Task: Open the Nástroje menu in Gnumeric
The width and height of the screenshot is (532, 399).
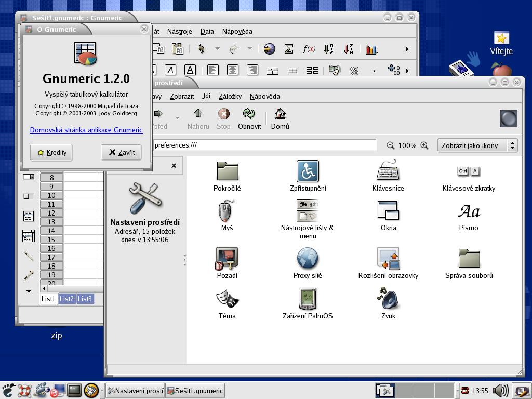Action: 179,31
